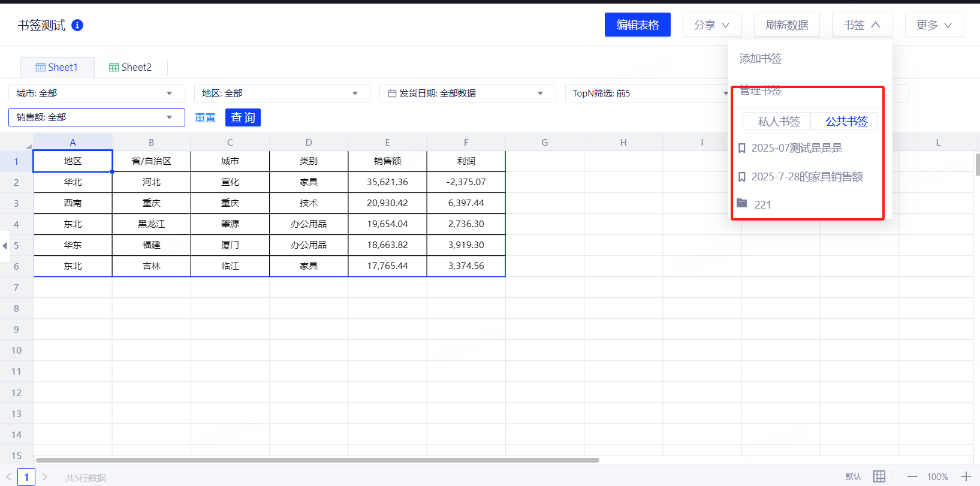Click the info icon beside 书签测试 title
Viewport: 980px width, 486px height.
[77, 25]
